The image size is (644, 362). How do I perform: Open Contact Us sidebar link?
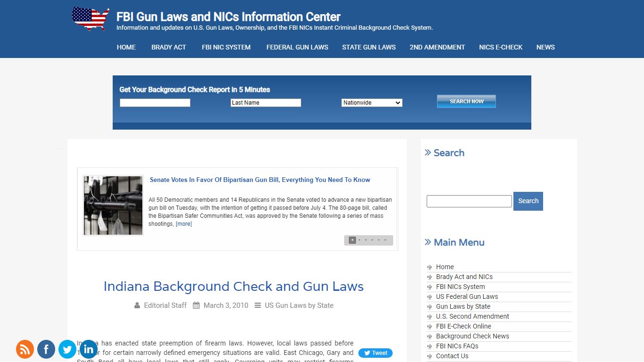[x=452, y=356]
